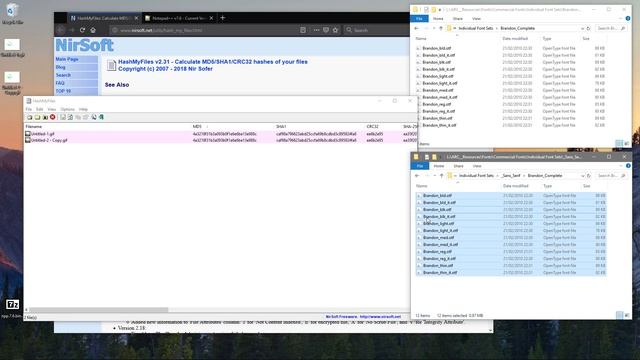Select Untitled-1.gif row in HashMyFiles
Viewport: 640px width, 360px height.
point(220,134)
